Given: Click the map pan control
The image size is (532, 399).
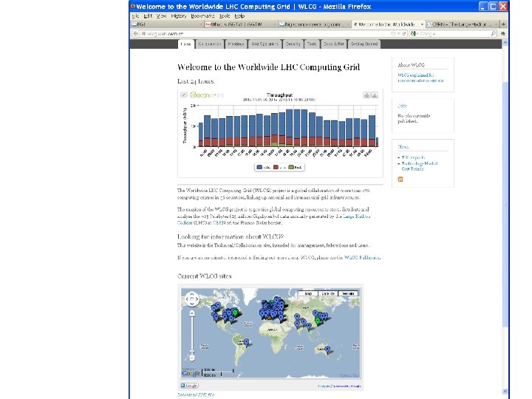Looking at the screenshot, I should click(x=192, y=299).
